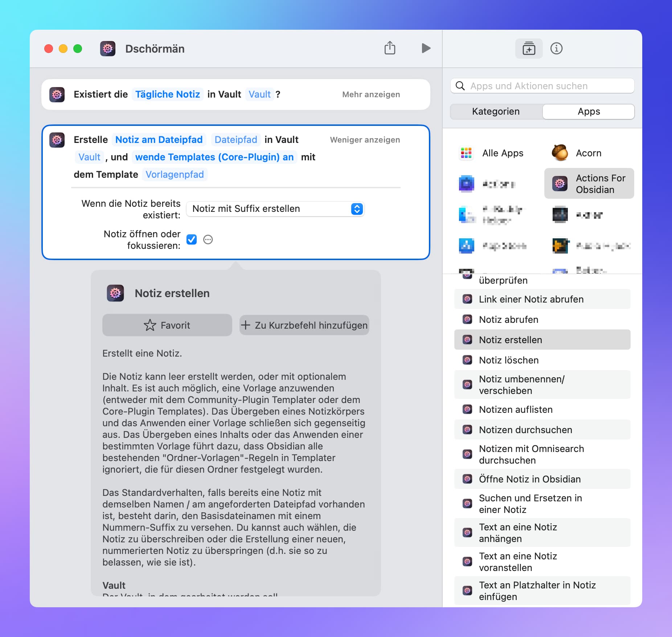Open the action library panel icon

pos(529,48)
